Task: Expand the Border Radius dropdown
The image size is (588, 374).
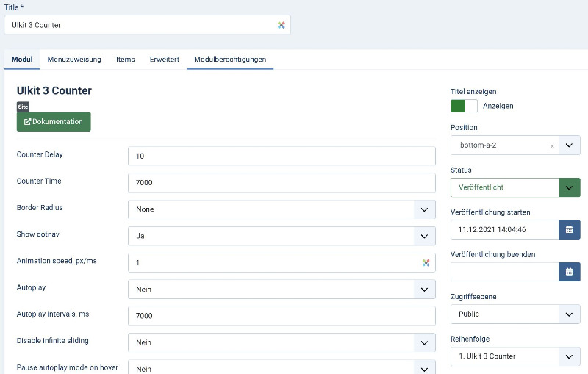Action: [x=423, y=209]
